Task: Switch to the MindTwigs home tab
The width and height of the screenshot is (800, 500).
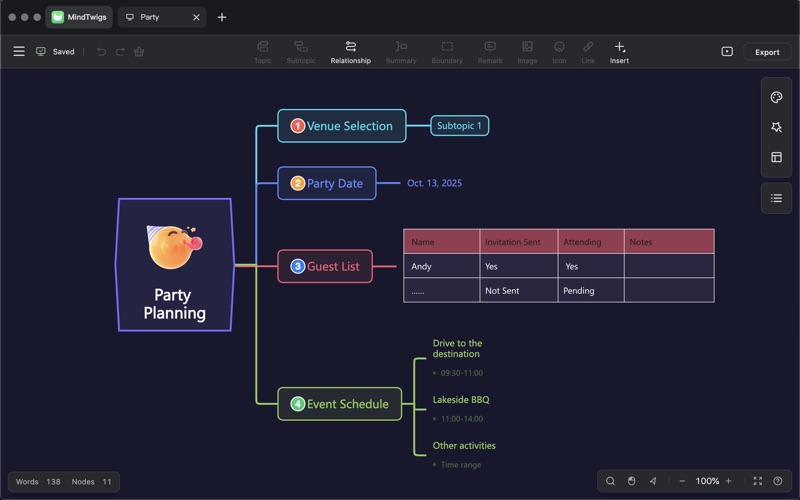Action: 79,17
